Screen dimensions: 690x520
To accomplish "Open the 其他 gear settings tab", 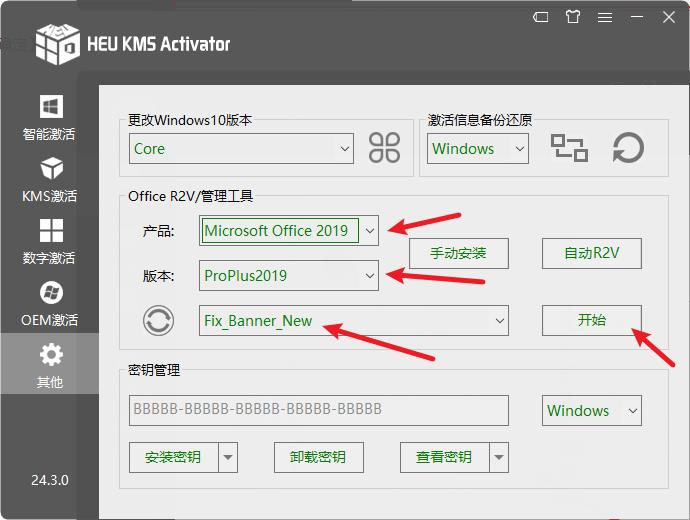I will click(50, 364).
